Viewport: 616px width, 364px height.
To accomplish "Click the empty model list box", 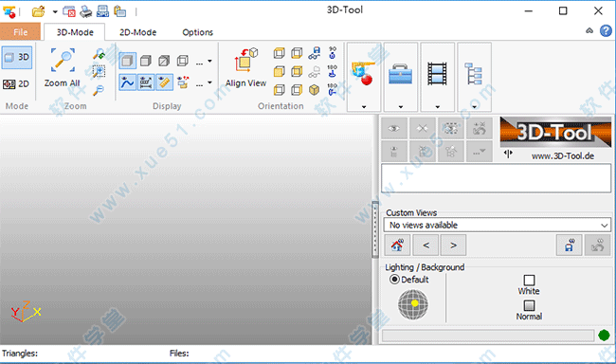I will (497, 178).
